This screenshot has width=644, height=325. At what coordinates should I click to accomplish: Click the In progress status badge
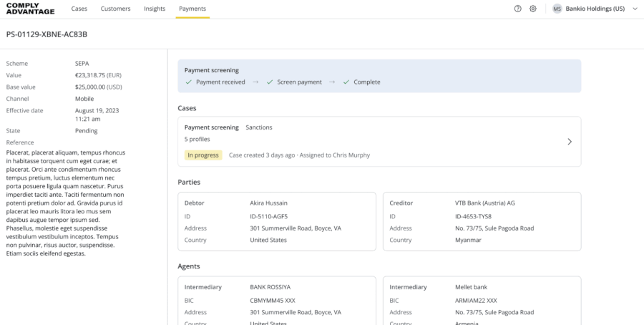point(203,155)
